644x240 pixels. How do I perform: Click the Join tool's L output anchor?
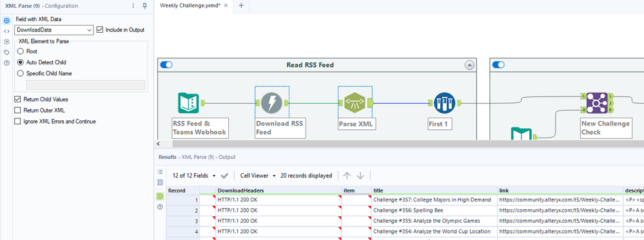click(x=610, y=96)
